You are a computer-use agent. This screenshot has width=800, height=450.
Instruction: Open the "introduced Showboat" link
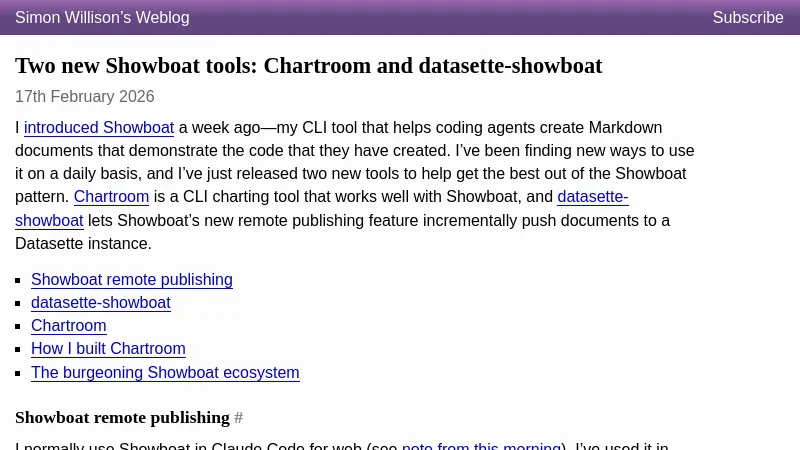tap(99, 128)
